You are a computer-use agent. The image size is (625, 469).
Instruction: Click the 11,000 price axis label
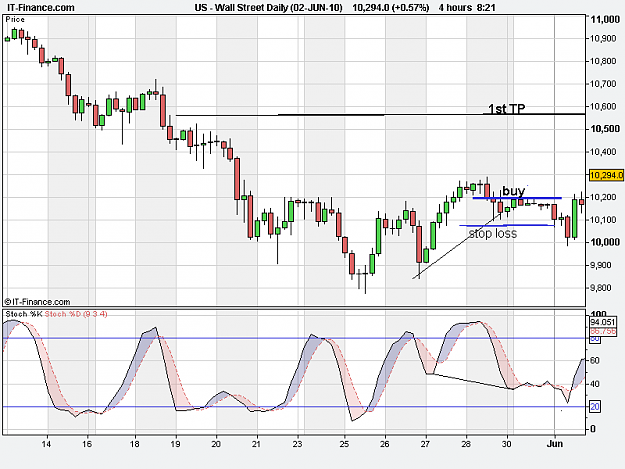pos(605,19)
